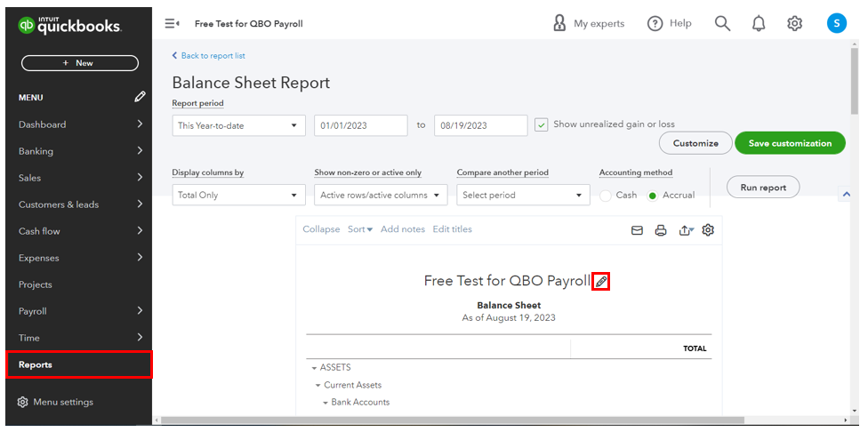Collapse the ASSETS section
The width and height of the screenshot is (868, 432).
pos(315,368)
